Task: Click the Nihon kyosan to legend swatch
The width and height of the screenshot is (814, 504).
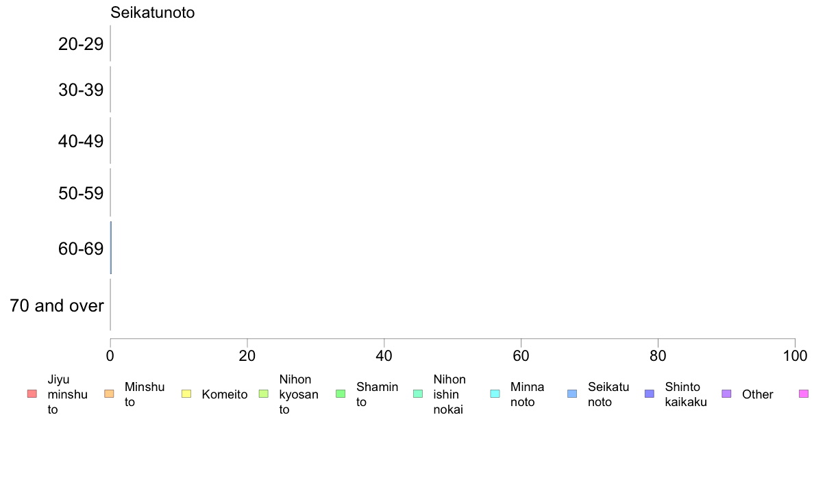Action: pyautogui.click(x=264, y=394)
